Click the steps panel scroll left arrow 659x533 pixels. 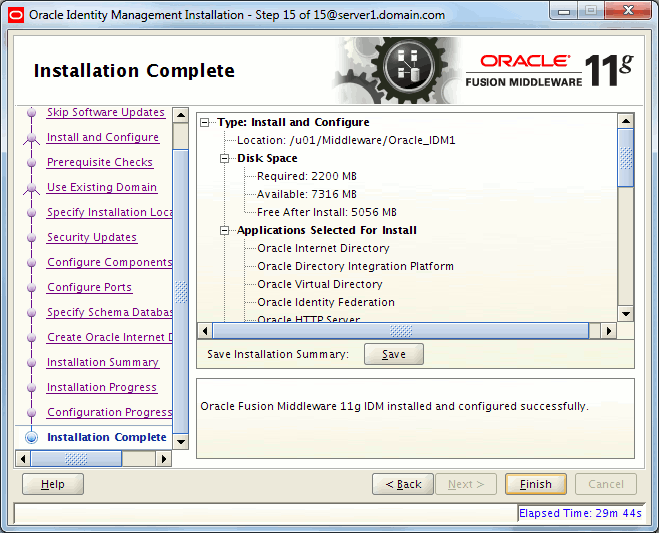pyautogui.click(x=23, y=459)
